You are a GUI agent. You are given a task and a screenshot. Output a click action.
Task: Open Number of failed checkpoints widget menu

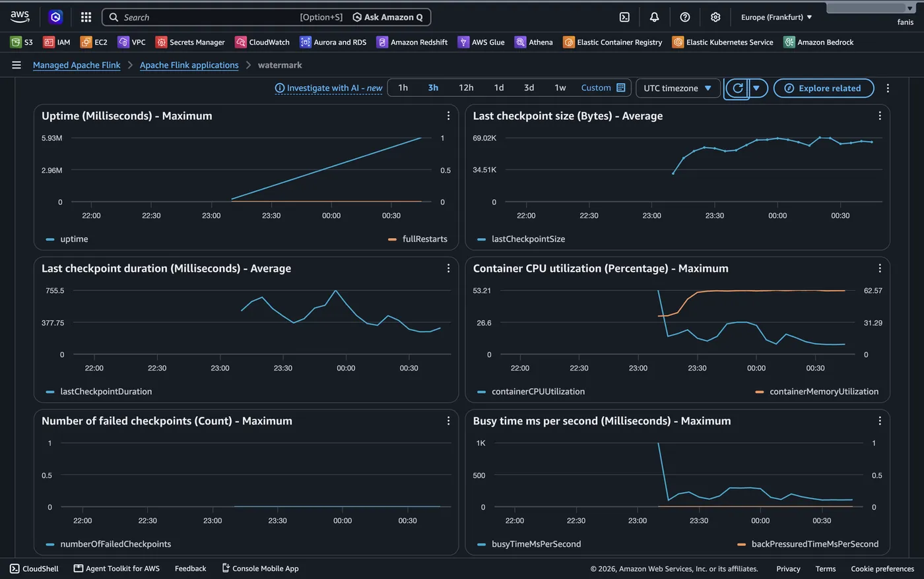click(448, 421)
